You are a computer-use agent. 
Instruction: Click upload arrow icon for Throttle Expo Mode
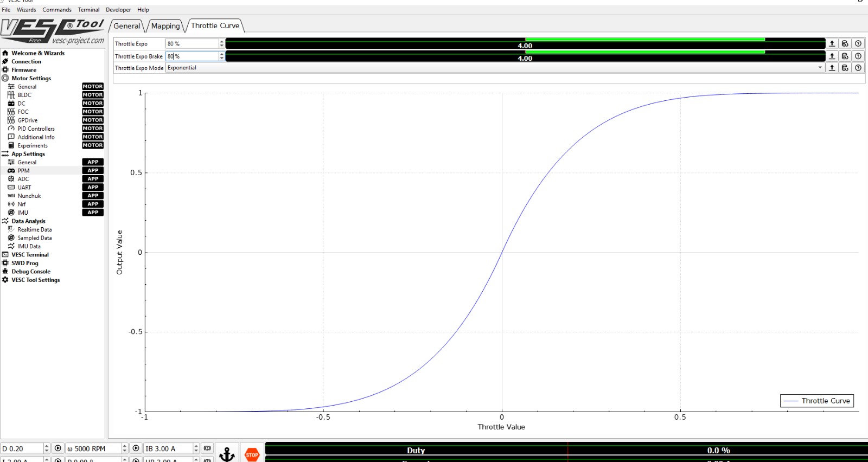pyautogui.click(x=832, y=68)
